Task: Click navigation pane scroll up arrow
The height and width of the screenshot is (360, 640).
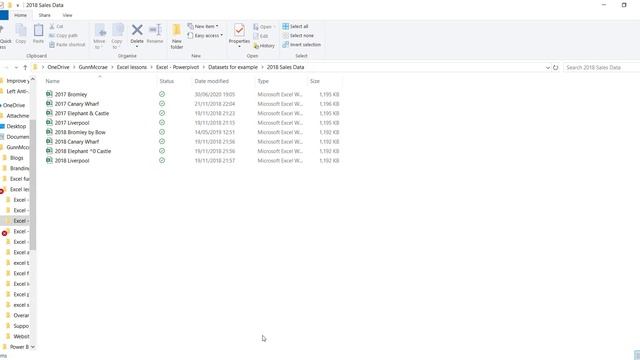Action: 33,79
